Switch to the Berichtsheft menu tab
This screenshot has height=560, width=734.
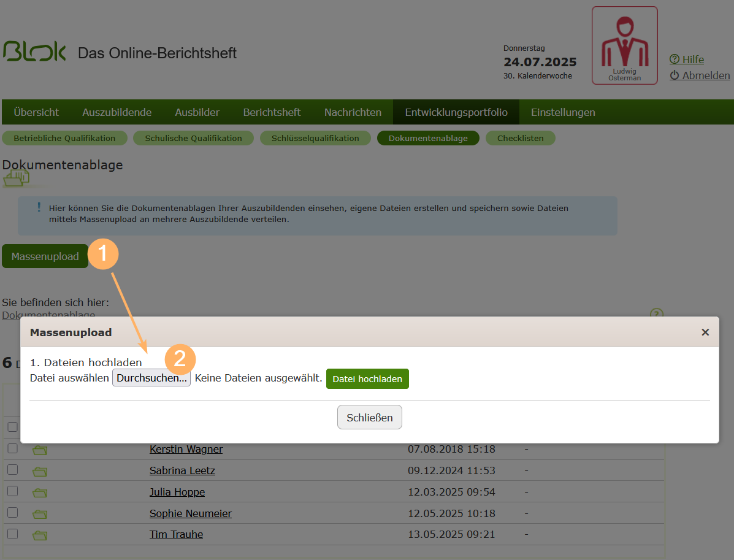(272, 112)
